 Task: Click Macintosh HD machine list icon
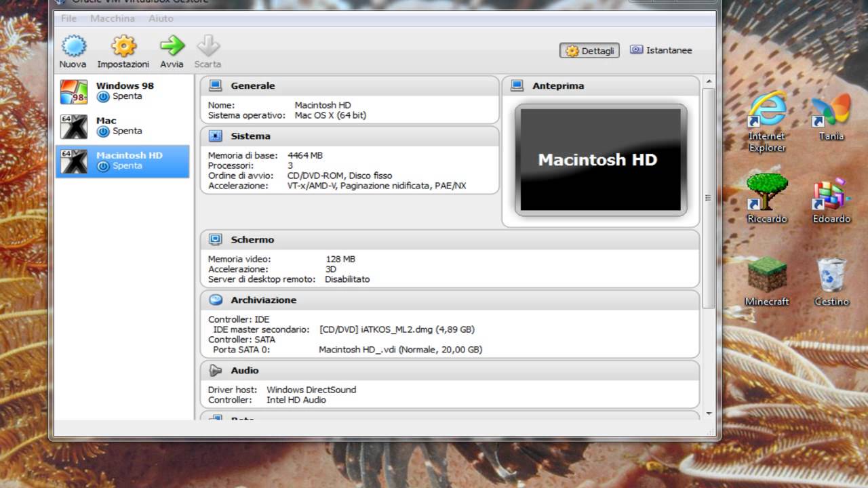(x=73, y=161)
